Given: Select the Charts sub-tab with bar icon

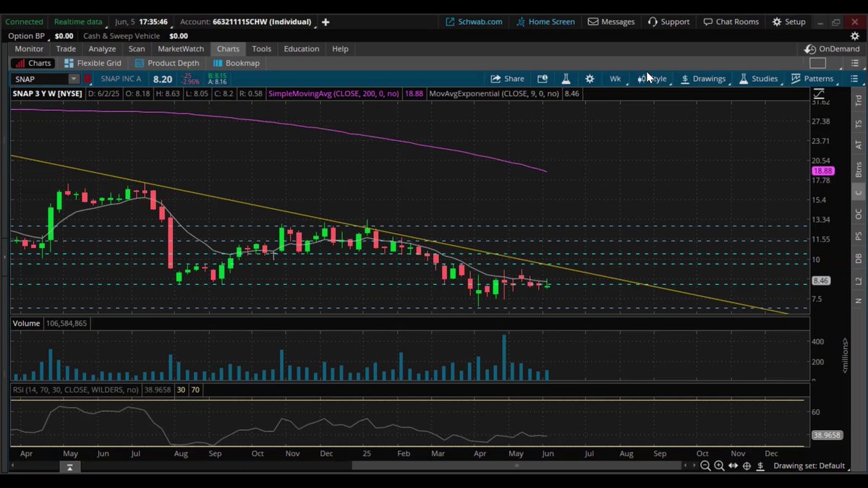Looking at the screenshot, I should pyautogui.click(x=33, y=63).
